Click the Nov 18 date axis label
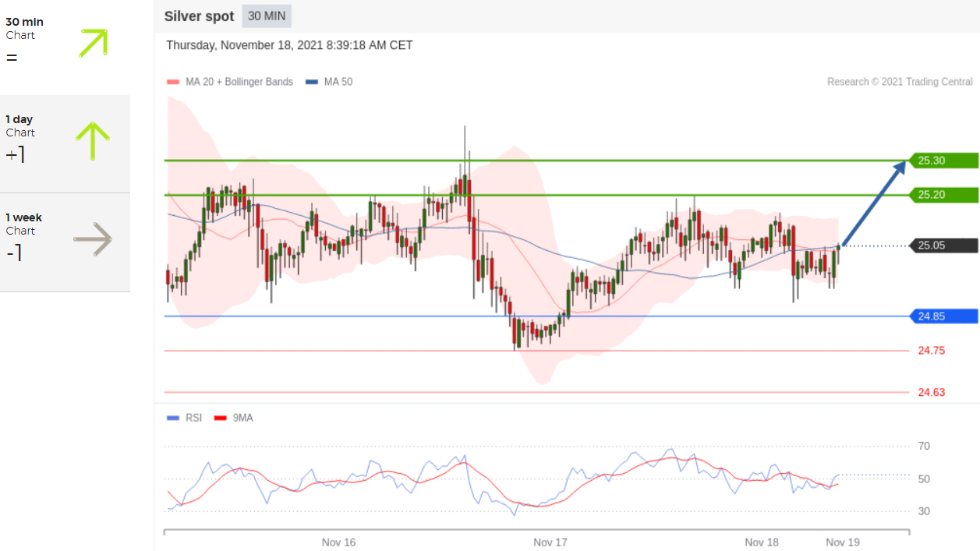 [762, 542]
